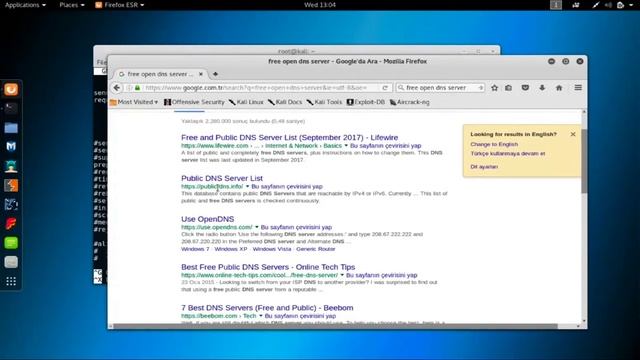Click 'Bu sayfanın çevirisini yap' for Lifewire
Image resolution: width=640 pixels, height=360 pixels.
click(386, 146)
